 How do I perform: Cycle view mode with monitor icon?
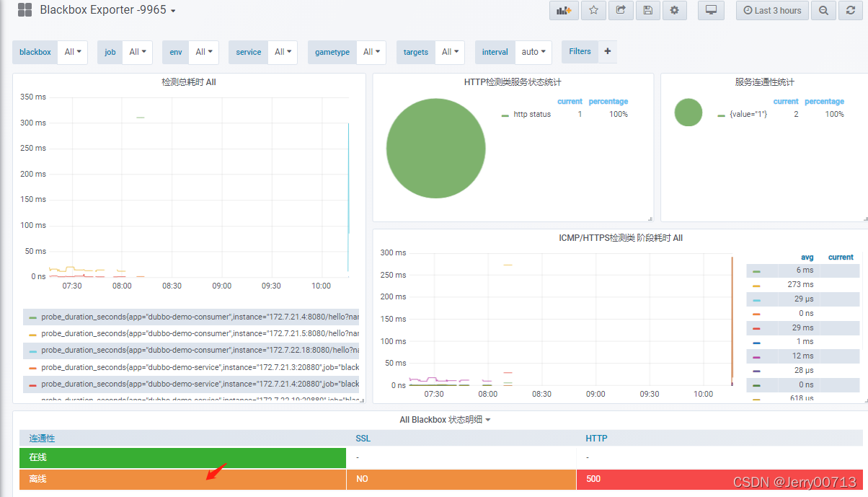coord(711,10)
